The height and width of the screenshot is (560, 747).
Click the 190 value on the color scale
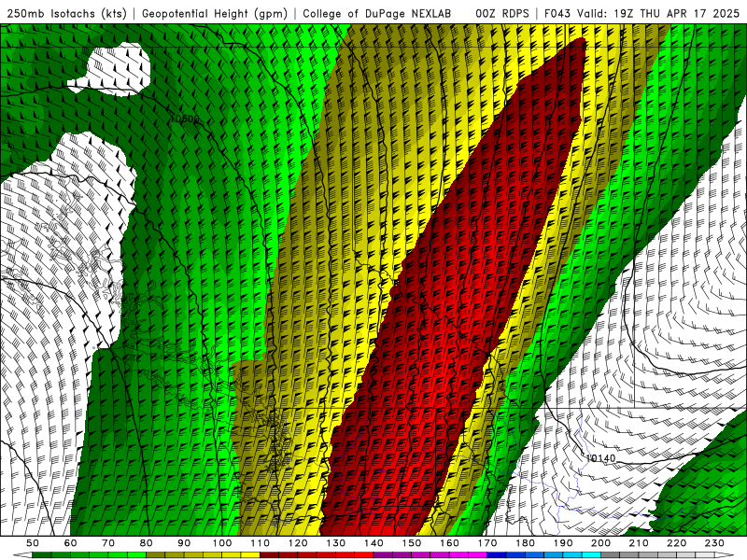[x=563, y=543]
